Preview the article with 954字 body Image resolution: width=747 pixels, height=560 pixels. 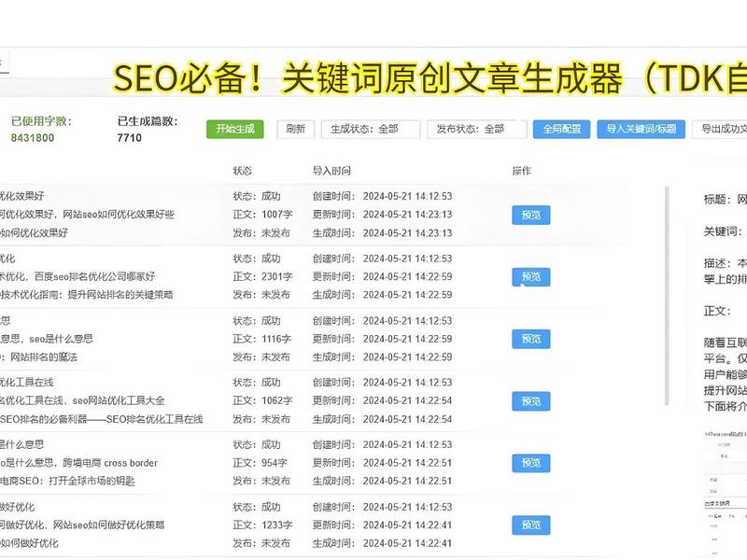point(531,463)
